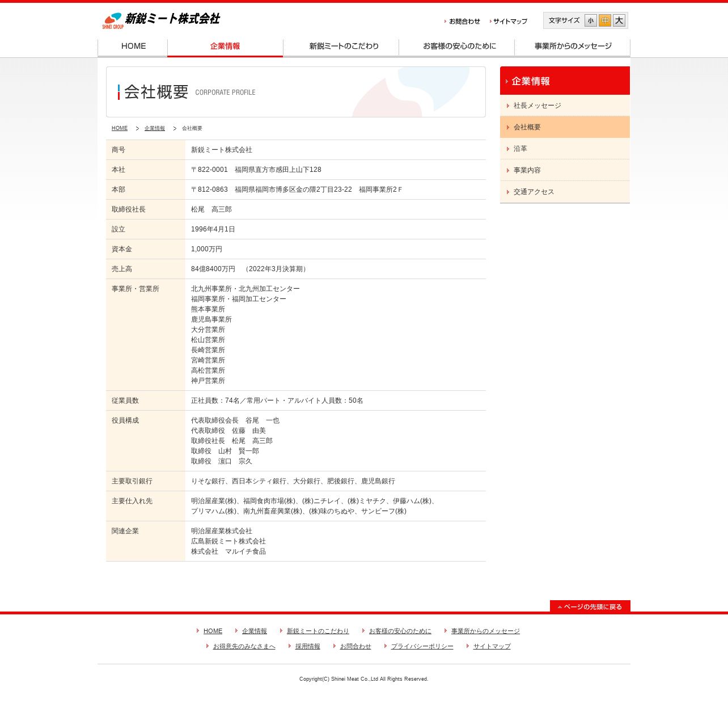
Task: Click the 主要仕入れ先 row label
Action: coord(132,501)
